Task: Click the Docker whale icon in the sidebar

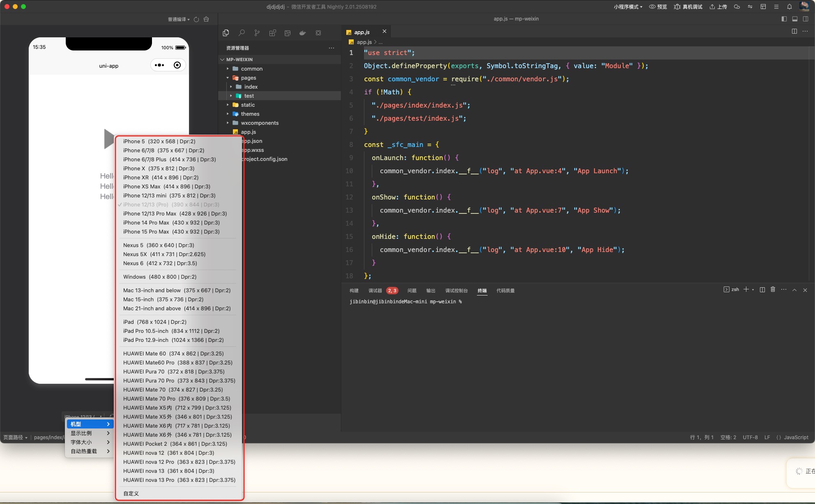Action: (x=303, y=33)
